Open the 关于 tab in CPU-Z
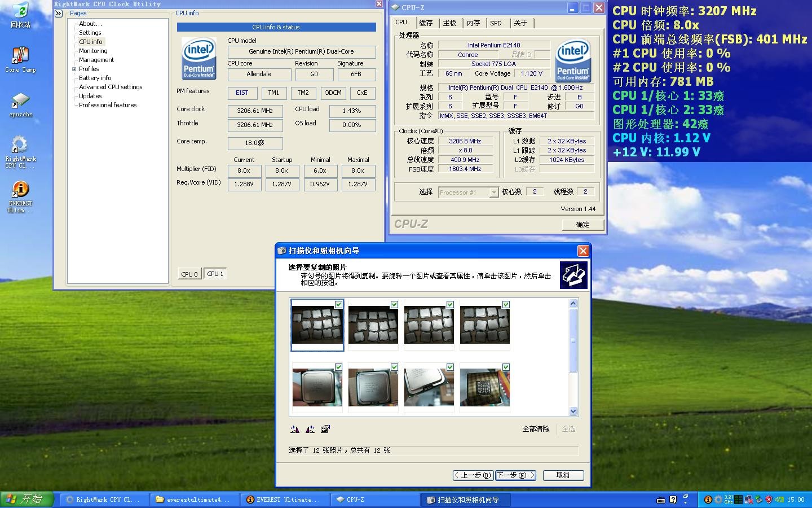This screenshot has height=508, width=812. click(520, 23)
